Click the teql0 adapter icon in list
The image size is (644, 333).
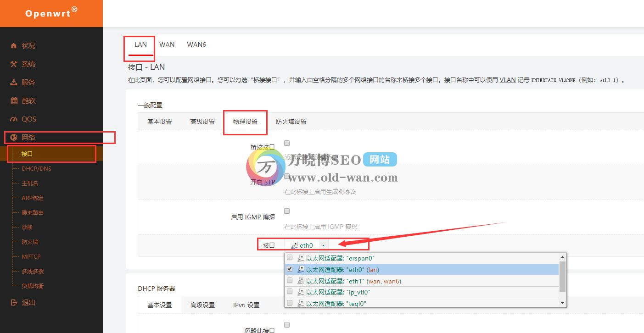[x=301, y=303]
